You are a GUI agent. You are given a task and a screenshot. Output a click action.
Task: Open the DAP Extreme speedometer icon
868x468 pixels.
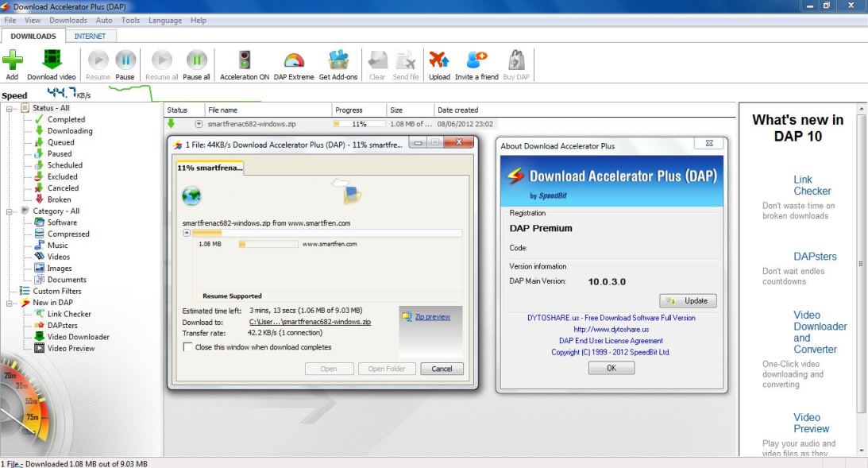tap(294, 60)
